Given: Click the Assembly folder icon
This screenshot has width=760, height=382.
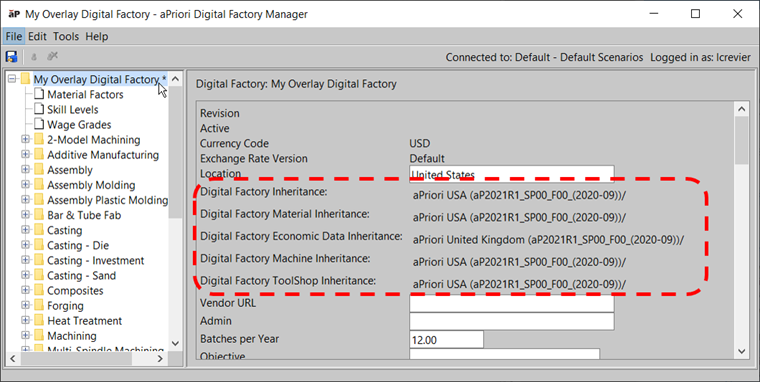Looking at the screenshot, I should coord(39,170).
